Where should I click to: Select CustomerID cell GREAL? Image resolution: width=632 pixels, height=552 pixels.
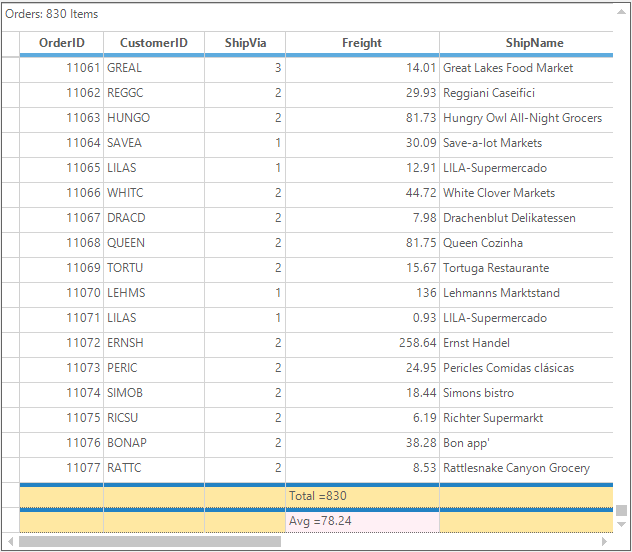[x=154, y=70]
